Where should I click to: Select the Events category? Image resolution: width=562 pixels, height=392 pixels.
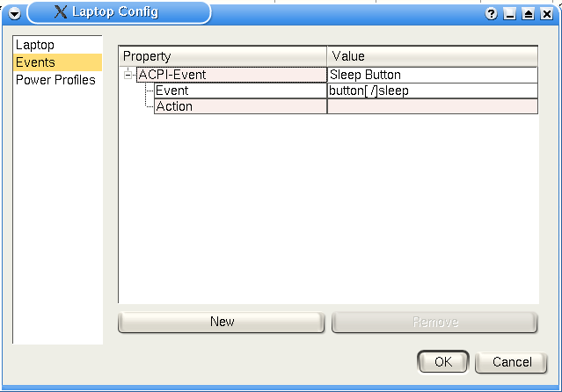(57, 62)
